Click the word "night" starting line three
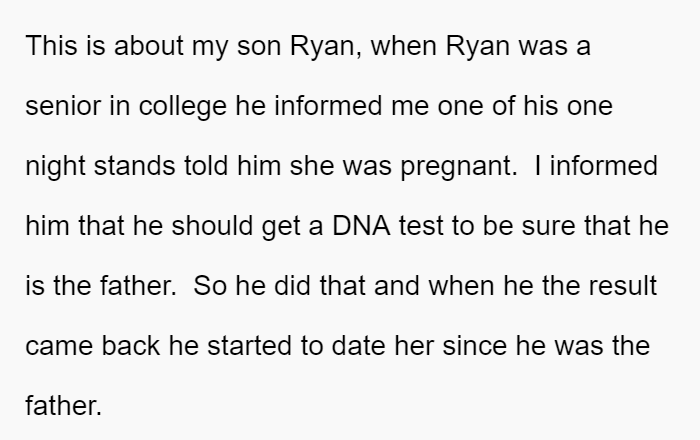Viewport: 700px width, 440px height. point(55,166)
